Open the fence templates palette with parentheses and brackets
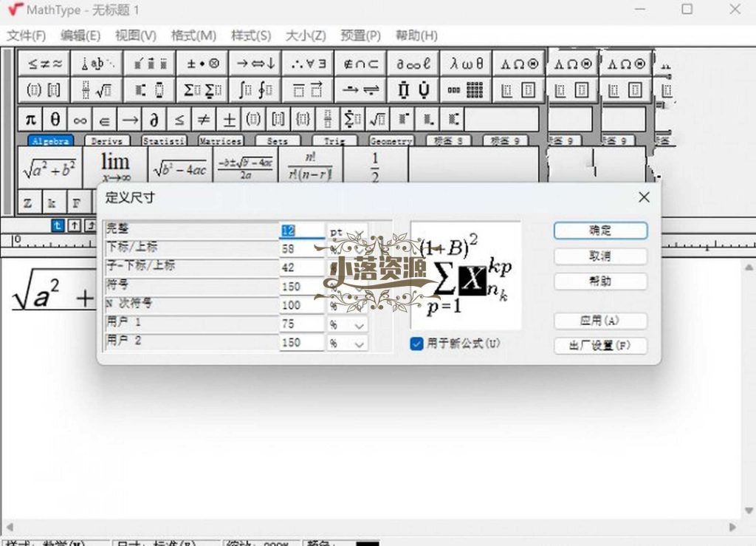 click(x=44, y=89)
